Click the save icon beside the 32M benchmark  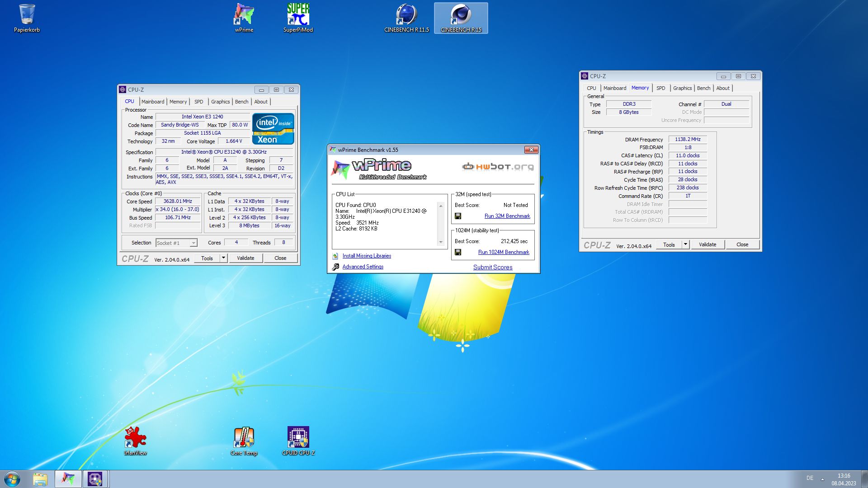point(458,216)
